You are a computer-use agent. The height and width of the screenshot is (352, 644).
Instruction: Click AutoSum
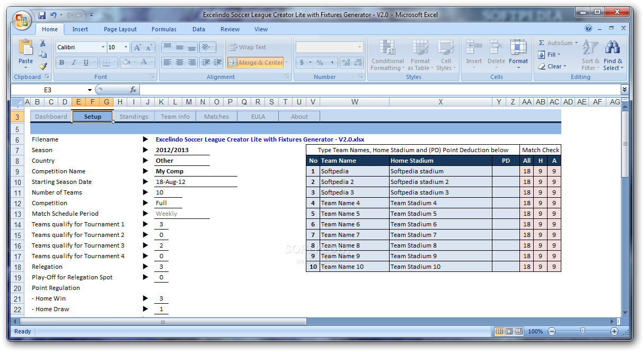(x=558, y=43)
